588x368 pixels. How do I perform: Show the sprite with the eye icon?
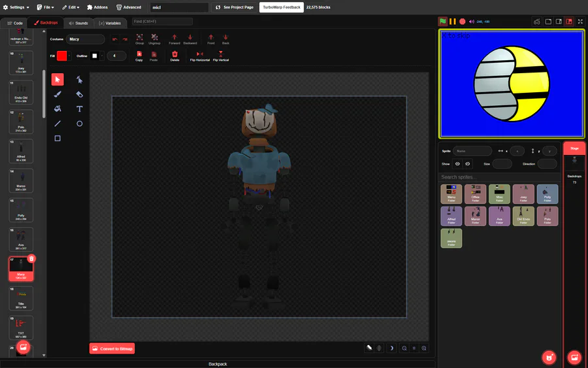pos(457,164)
